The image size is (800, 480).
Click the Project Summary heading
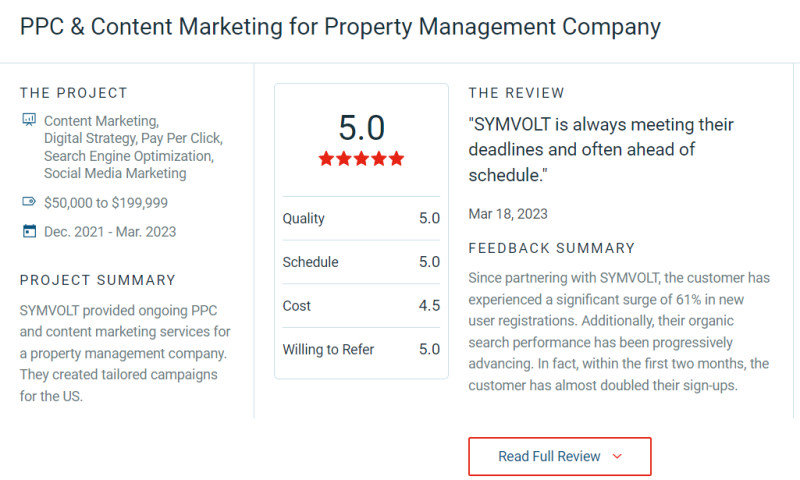98,280
